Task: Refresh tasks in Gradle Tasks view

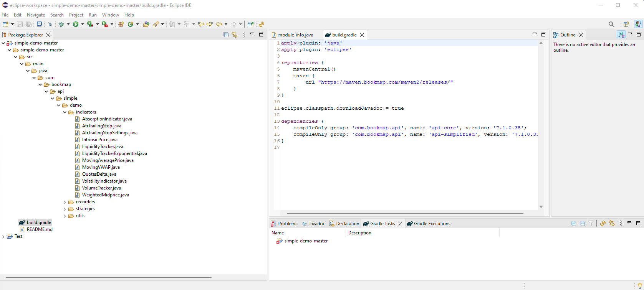Action: [603, 224]
